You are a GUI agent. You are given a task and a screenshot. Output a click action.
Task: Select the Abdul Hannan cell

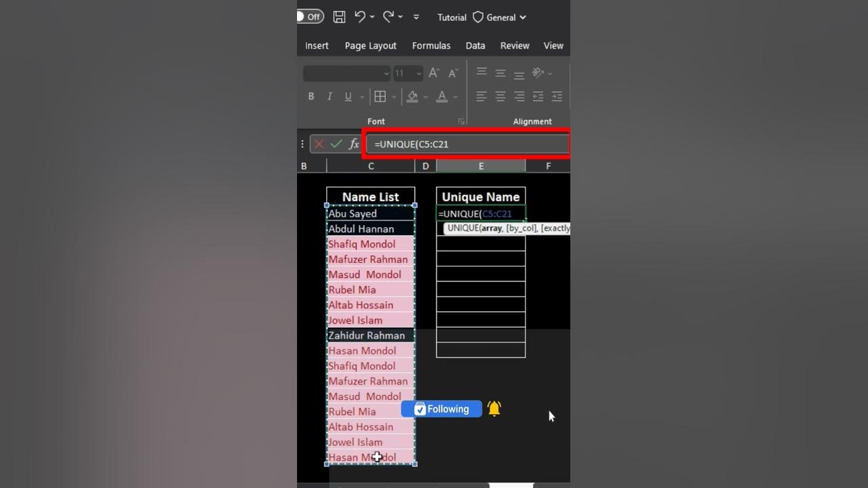tap(370, 229)
